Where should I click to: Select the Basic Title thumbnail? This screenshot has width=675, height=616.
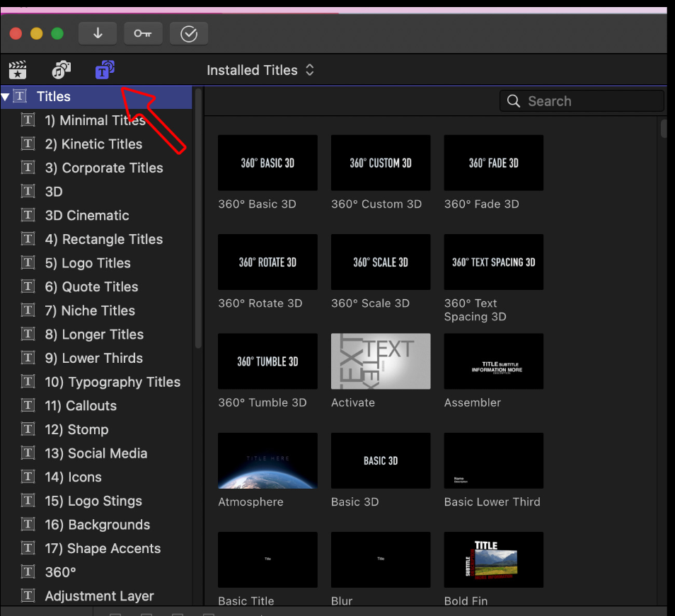(x=267, y=559)
